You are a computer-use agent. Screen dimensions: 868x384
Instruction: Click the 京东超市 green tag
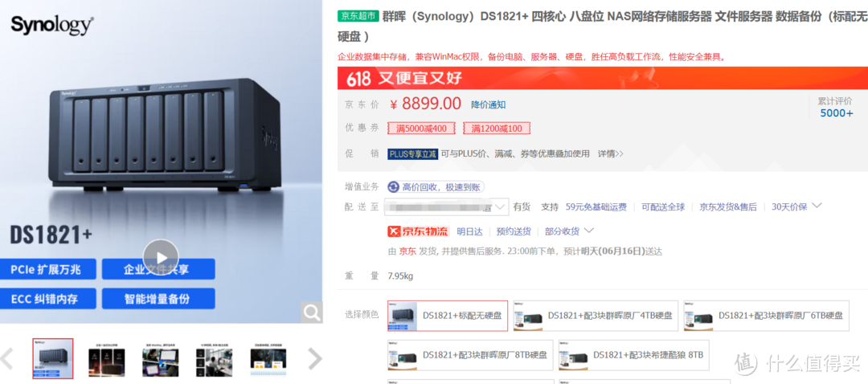[358, 16]
